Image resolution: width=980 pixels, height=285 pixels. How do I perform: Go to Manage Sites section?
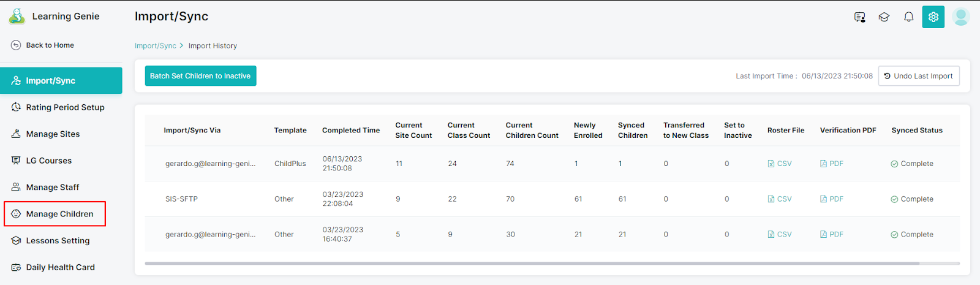tap(53, 134)
